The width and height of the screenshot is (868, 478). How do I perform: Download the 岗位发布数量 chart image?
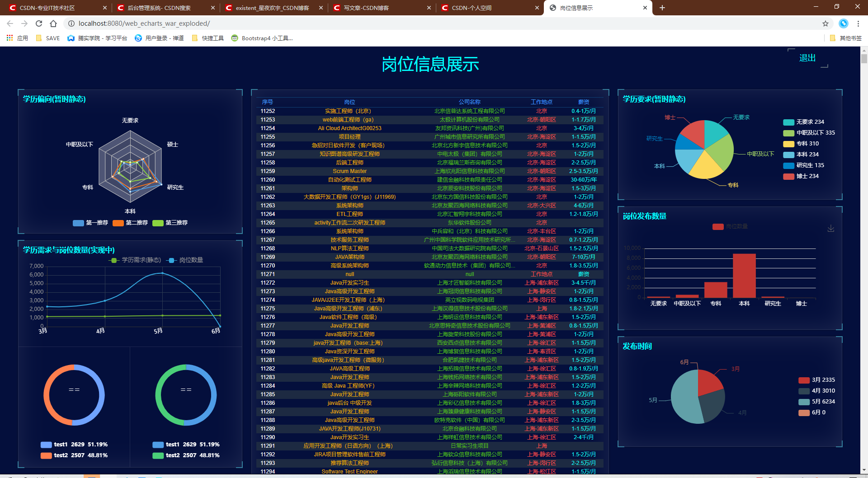[831, 229]
